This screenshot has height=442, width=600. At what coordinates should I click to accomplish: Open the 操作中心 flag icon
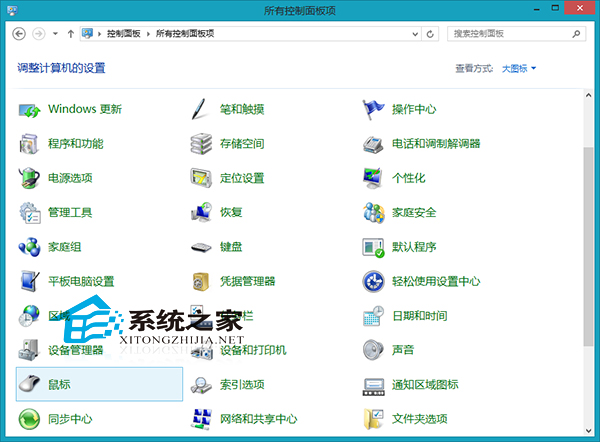373,109
